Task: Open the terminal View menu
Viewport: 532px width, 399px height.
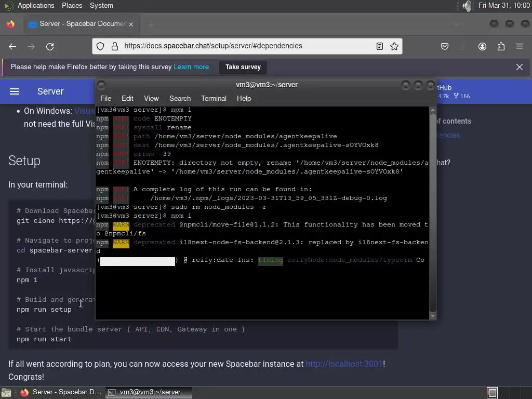Action: coord(151,98)
